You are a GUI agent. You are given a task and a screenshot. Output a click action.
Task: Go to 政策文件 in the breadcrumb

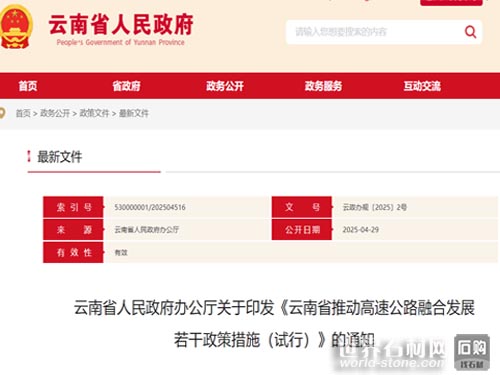tap(94, 113)
